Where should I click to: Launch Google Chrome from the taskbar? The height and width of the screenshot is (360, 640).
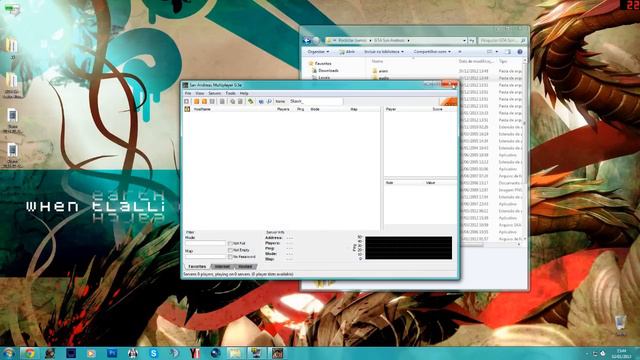tap(29, 353)
